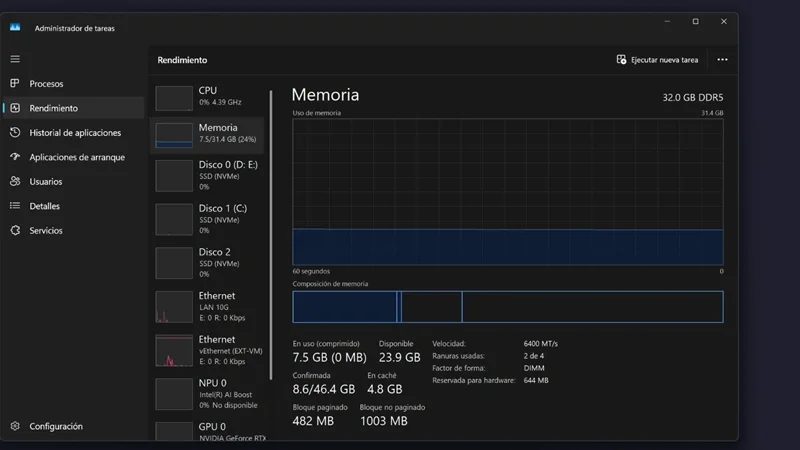Select the Disco 1 (C:) thumbnail
800x450 pixels.
(x=174, y=219)
